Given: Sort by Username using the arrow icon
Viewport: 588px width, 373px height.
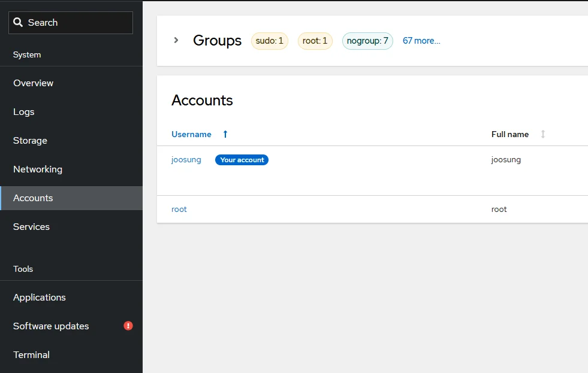Looking at the screenshot, I should 225,134.
